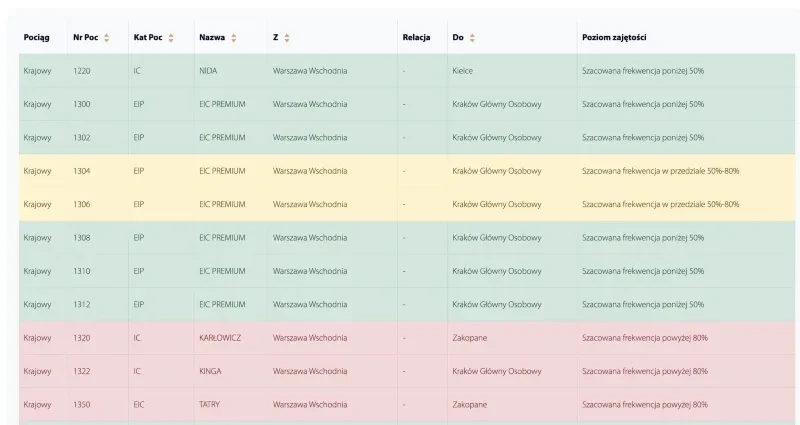This screenshot has height=425, width=800.
Task: Click Krajowy cell in row 1322
Action: point(37,371)
